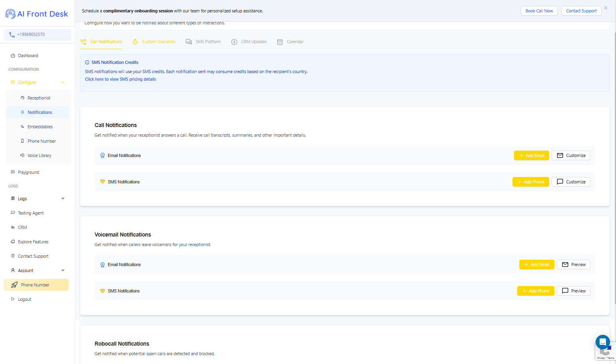
Task: Add Phone for Call SMS Notifications
Action: click(531, 182)
